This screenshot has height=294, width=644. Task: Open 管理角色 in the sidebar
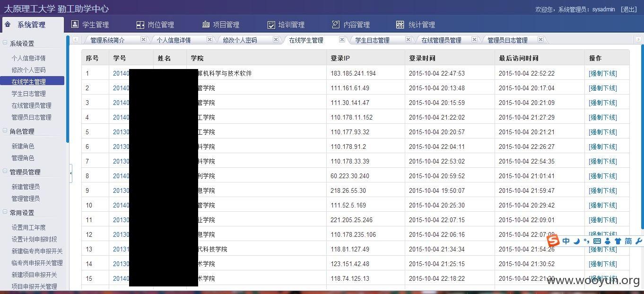[23, 158]
